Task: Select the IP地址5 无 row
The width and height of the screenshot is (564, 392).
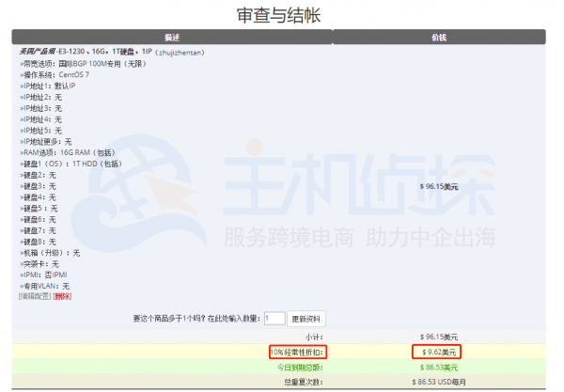Action: tap(41, 131)
